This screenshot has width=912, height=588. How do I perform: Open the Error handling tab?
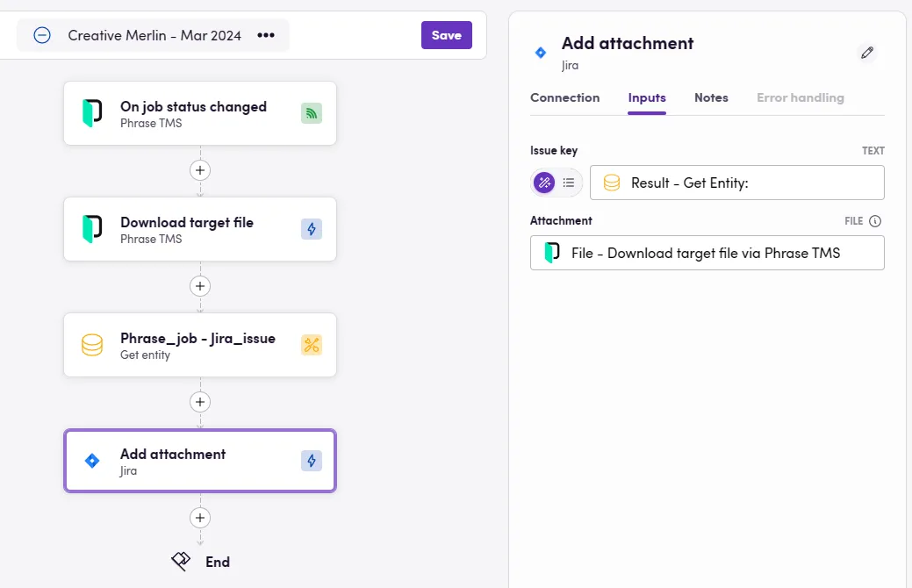tap(800, 97)
